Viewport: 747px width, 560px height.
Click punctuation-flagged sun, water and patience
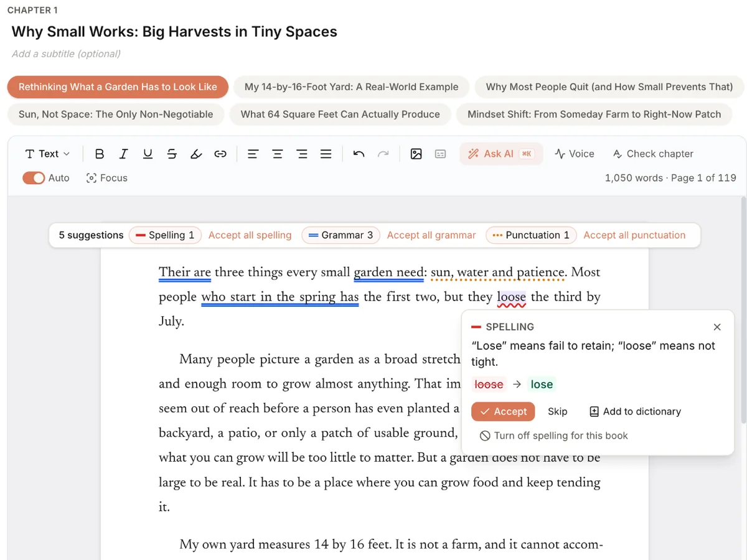coord(499,273)
